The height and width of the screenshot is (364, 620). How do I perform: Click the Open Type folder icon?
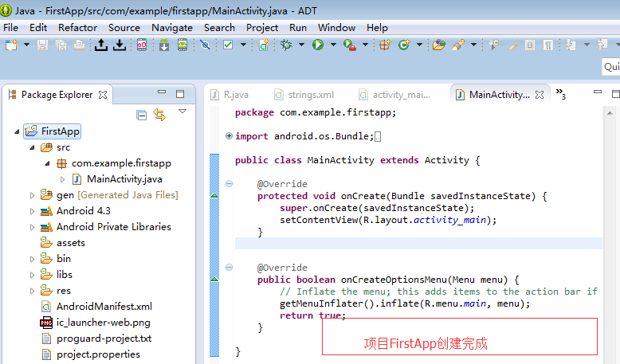click(x=439, y=45)
